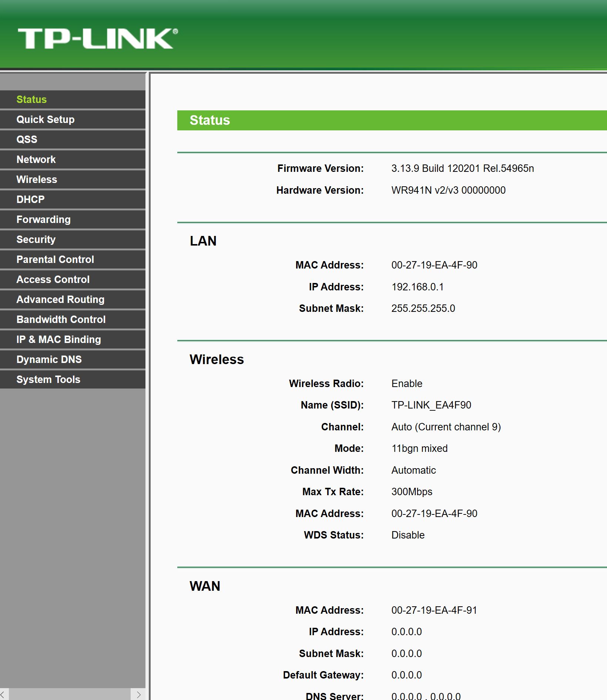Click the Channel Width label
The image size is (607, 700).
coord(327,470)
